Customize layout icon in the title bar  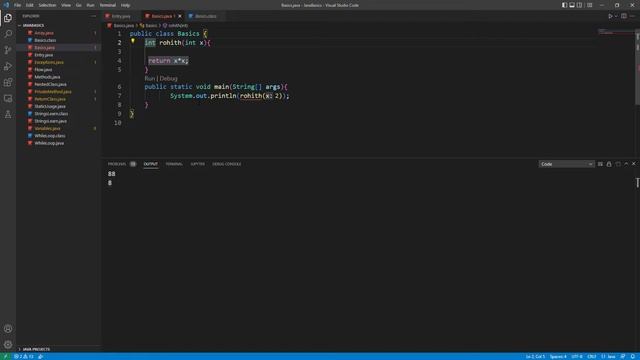(589, 5)
